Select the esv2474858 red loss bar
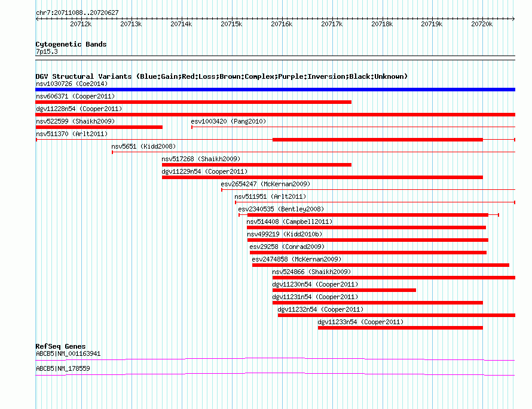Viewport: 532px width, 409px height. [381, 265]
